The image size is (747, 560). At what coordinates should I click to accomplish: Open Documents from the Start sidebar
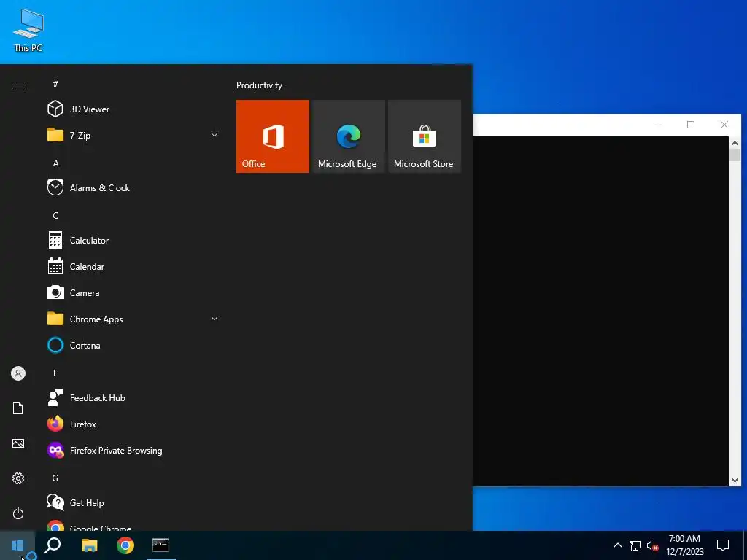point(18,408)
